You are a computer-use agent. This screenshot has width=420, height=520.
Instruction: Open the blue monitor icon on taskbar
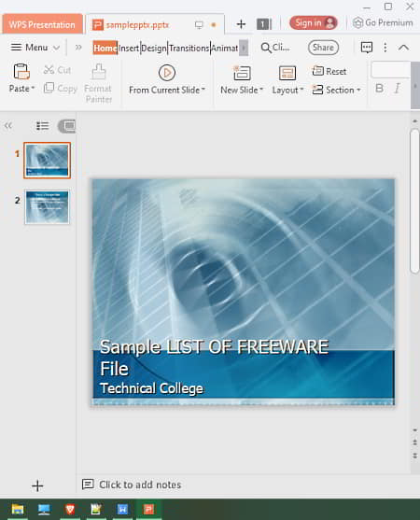(44, 509)
